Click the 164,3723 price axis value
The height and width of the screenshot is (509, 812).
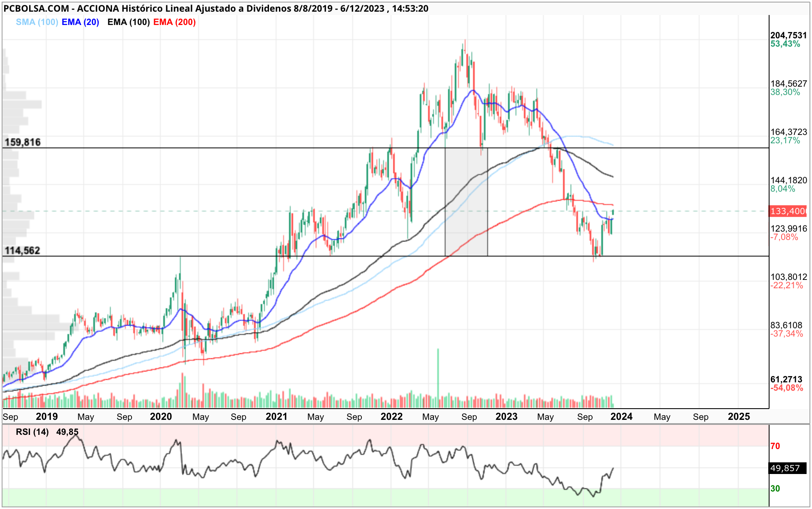(x=789, y=132)
